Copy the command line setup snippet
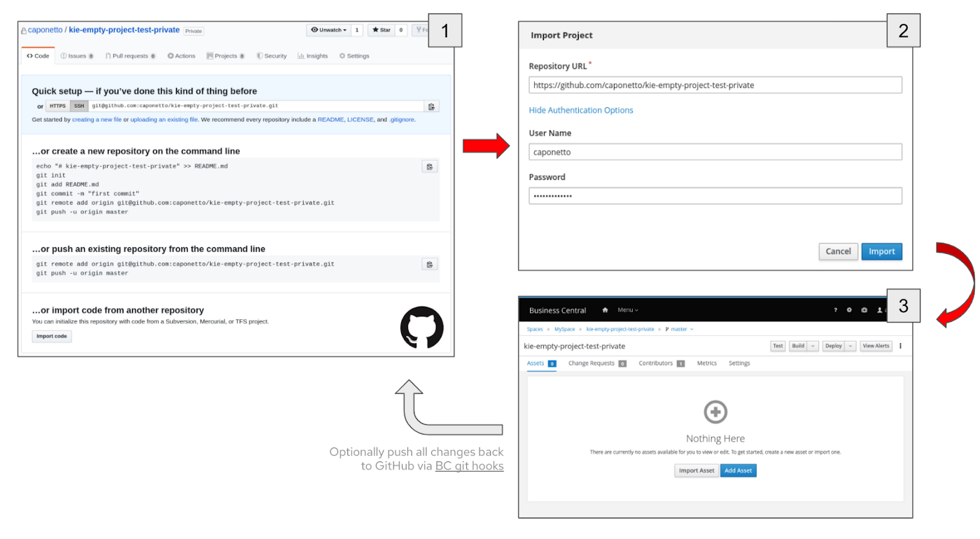Screen dimensions: 980x539 [429, 166]
